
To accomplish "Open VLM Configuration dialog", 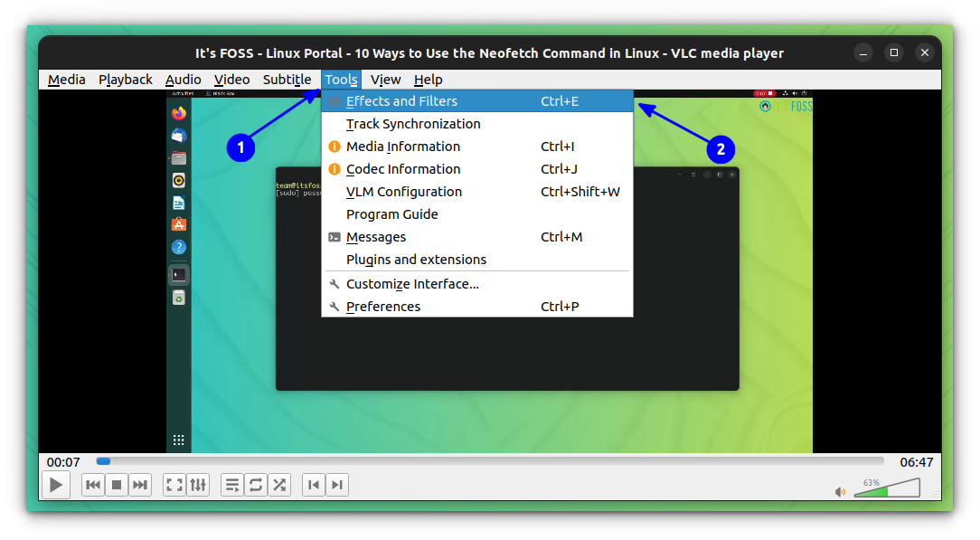I will pyautogui.click(x=403, y=191).
